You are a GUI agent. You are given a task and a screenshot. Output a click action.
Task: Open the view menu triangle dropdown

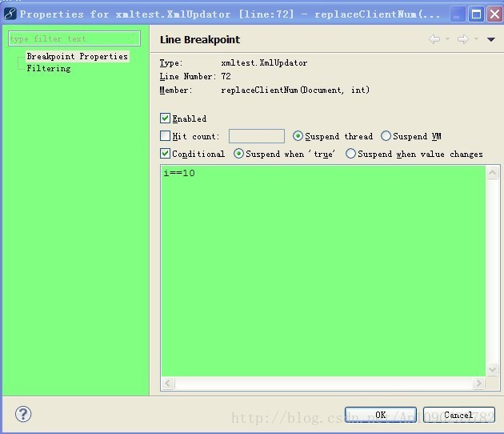(491, 39)
